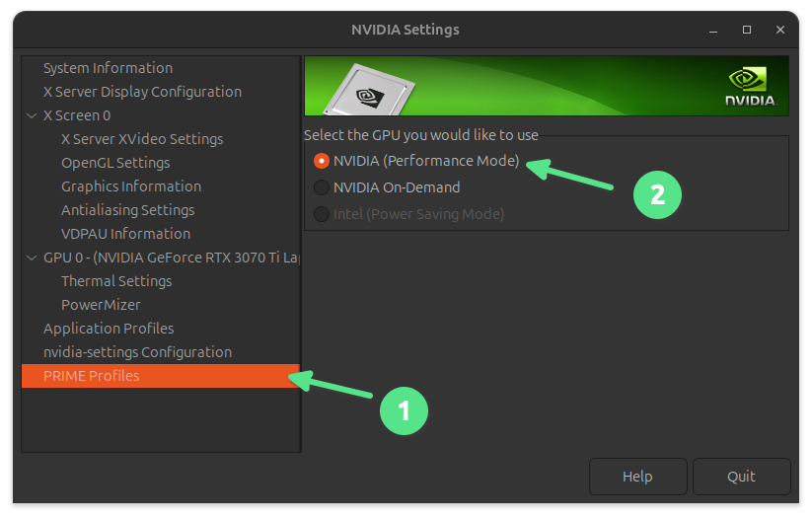812x519 pixels.
Task: Click the Quit button
Action: pos(741,476)
